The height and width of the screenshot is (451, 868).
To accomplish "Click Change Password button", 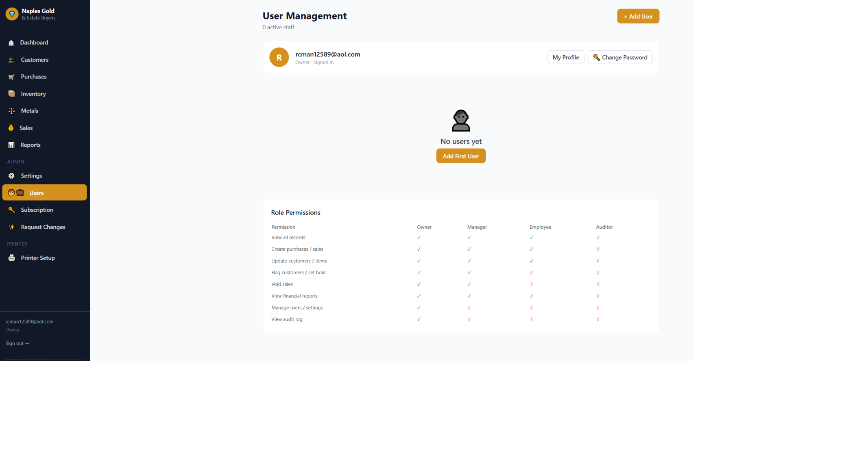I will 620,57.
